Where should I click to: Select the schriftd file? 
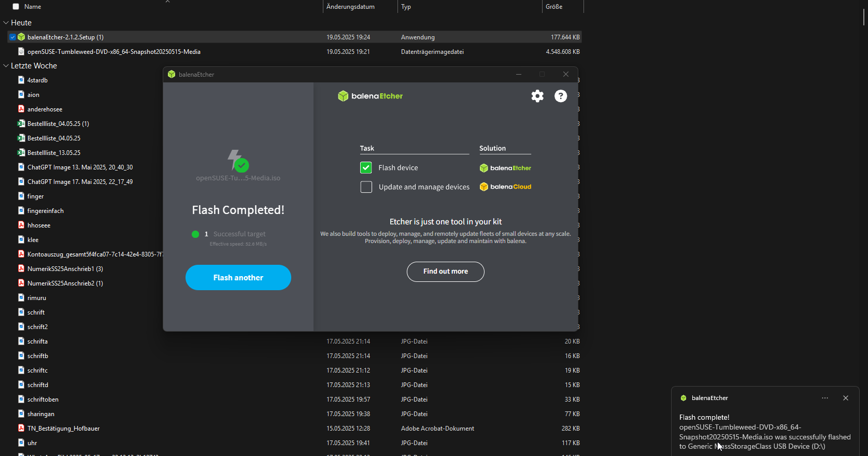[38, 384]
